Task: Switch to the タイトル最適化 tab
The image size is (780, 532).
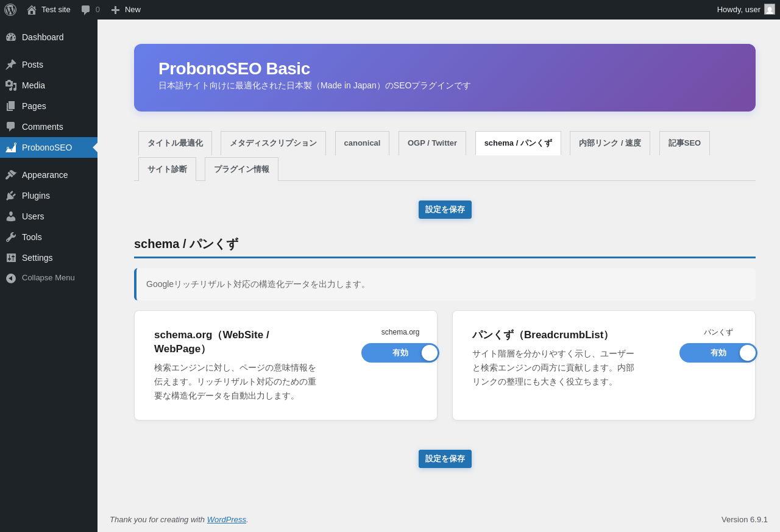Action: 175,143
